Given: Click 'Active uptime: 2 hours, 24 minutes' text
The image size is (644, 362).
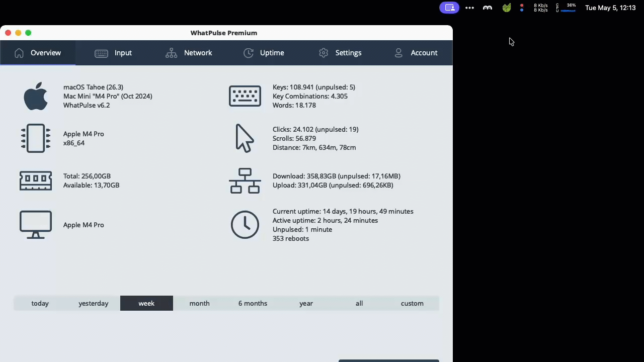Looking at the screenshot, I should [325, 220].
